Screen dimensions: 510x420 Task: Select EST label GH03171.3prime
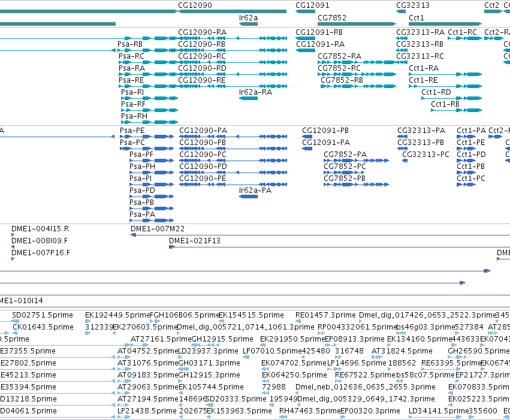click(x=210, y=363)
